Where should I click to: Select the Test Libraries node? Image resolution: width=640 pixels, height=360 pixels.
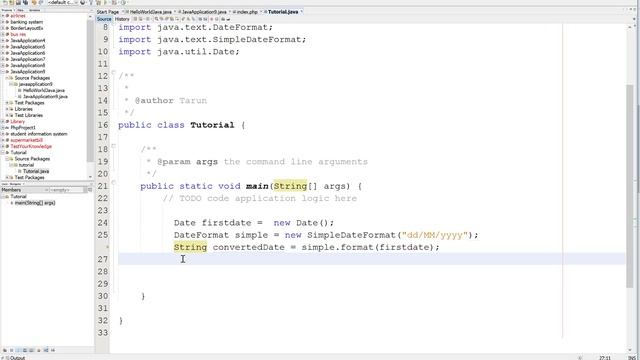click(29, 115)
